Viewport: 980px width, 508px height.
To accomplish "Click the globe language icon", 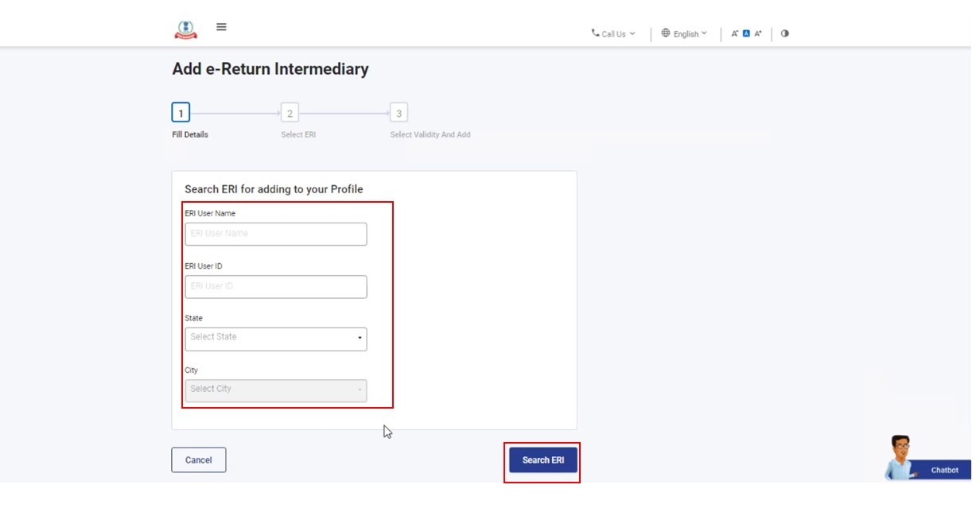I will click(x=666, y=33).
